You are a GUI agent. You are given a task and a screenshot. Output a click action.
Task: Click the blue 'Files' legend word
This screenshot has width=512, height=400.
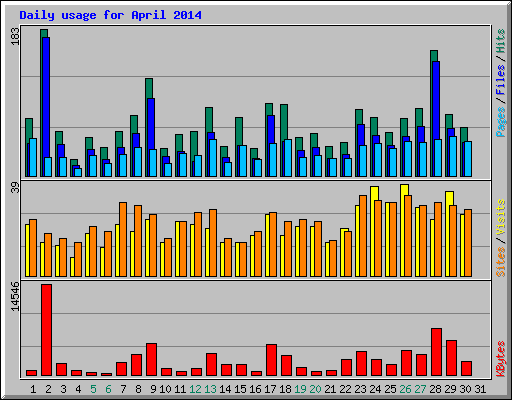[501, 80]
